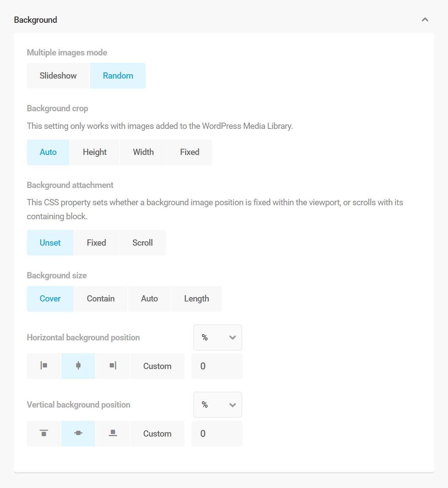This screenshot has height=488, width=448.
Task: Select right horizontal background position icon
Action: 112,366
